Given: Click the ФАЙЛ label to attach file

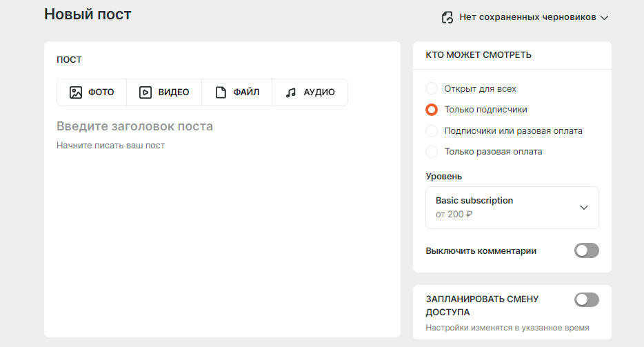Looking at the screenshot, I should pyautogui.click(x=246, y=92).
